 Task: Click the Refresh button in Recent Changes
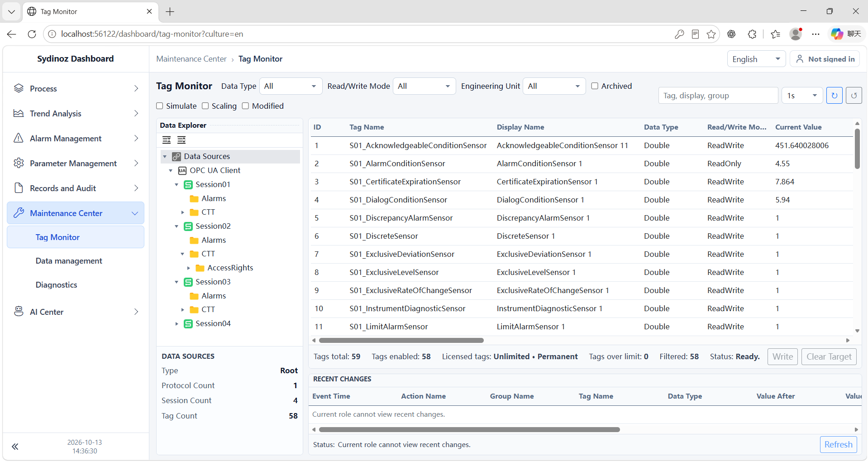(x=838, y=444)
